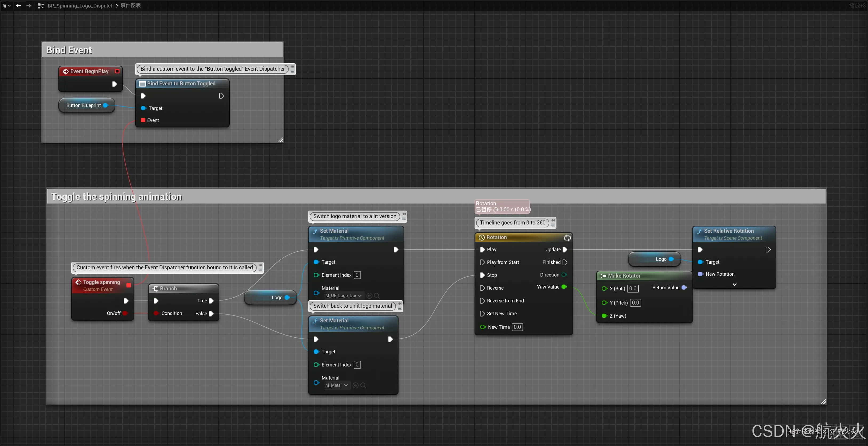Click the Event BeginPlay red delegate pin
Viewport: 868px width, 446px height.
(x=117, y=71)
